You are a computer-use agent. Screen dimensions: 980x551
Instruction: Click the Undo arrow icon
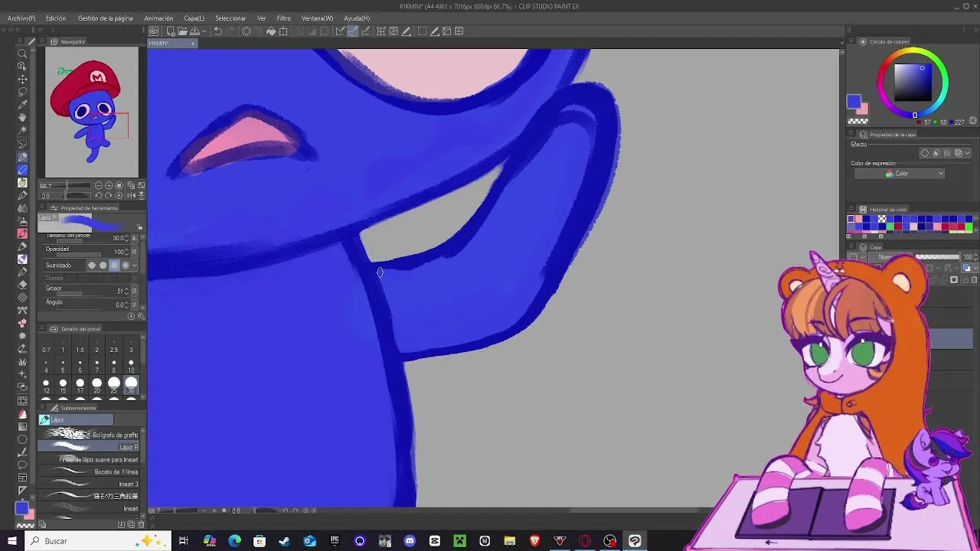click(217, 31)
